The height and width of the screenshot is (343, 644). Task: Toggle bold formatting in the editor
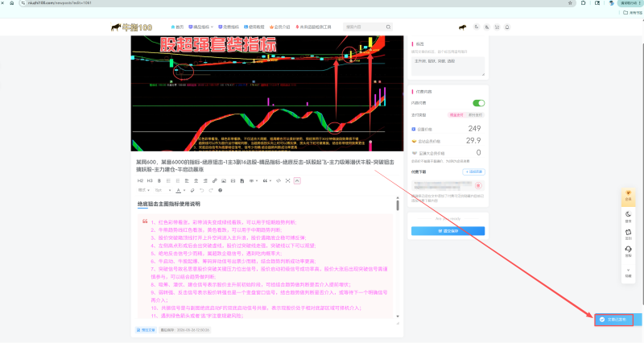(x=159, y=180)
